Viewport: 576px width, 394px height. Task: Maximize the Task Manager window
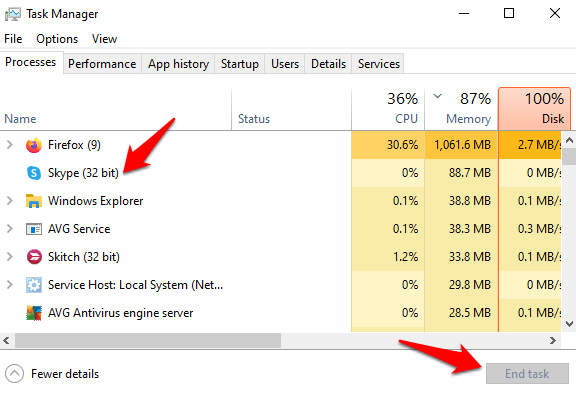pos(509,14)
